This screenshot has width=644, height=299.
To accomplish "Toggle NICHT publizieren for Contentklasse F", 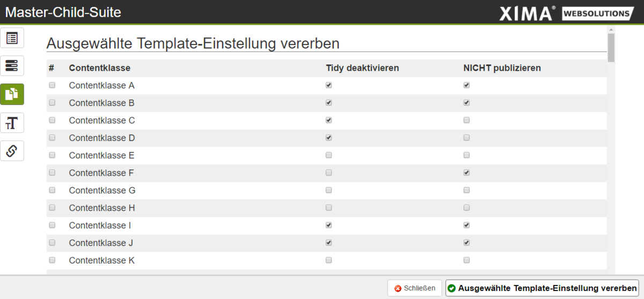I will tap(466, 173).
